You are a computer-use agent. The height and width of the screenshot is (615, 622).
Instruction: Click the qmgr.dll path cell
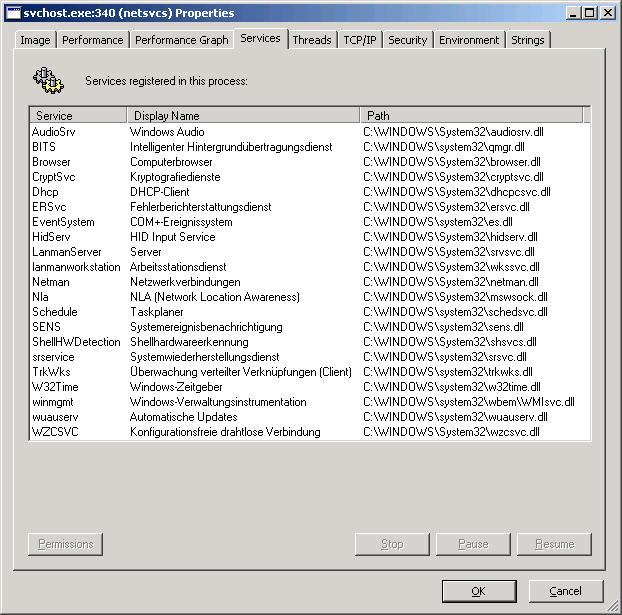(x=444, y=147)
